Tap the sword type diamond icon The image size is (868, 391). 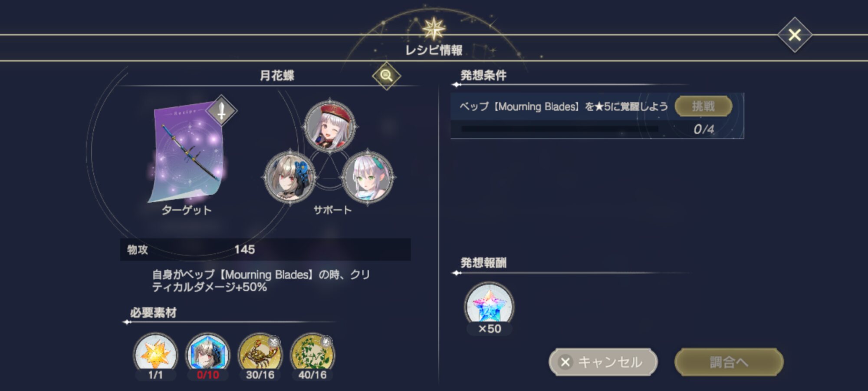coord(221,110)
